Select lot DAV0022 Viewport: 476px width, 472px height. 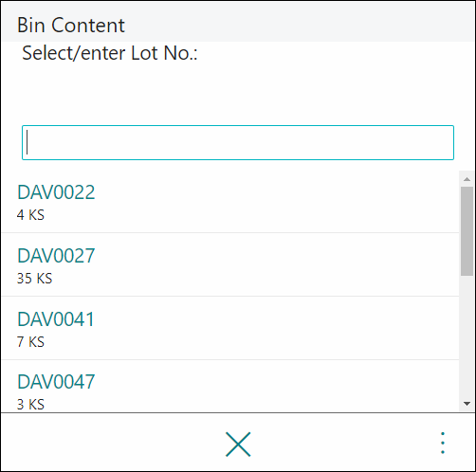coord(56,192)
